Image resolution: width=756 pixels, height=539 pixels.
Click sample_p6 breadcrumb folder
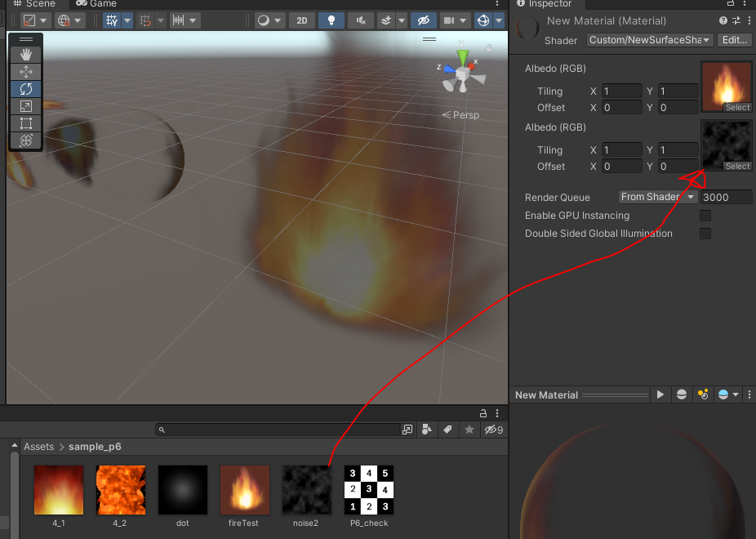[x=95, y=447]
